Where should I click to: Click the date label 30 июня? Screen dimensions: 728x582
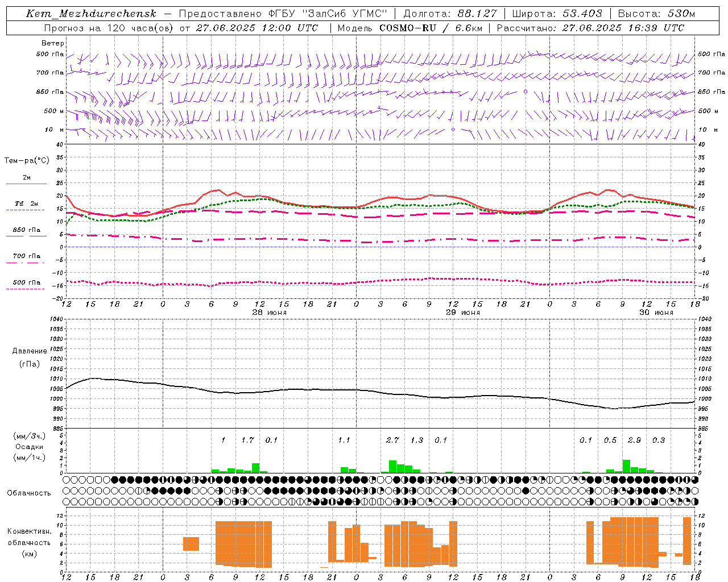pos(656,313)
